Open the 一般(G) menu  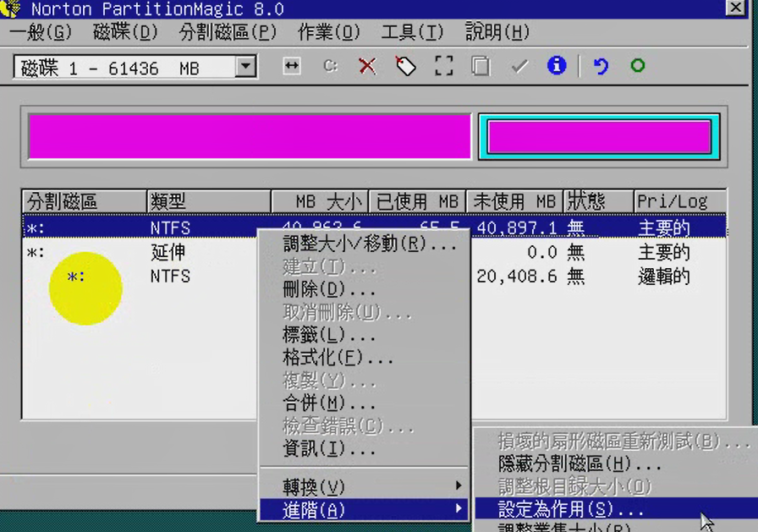pyautogui.click(x=41, y=32)
